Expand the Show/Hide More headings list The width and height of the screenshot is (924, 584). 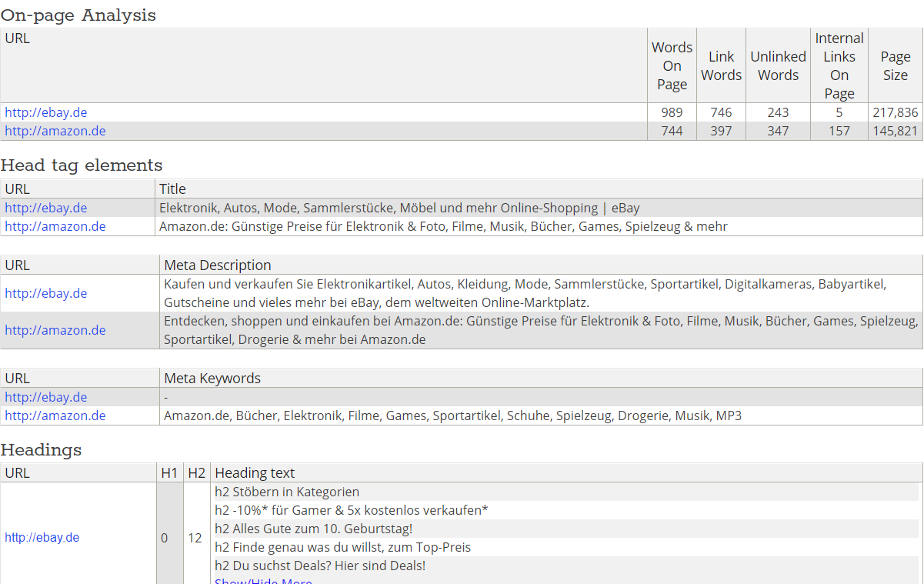tap(263, 581)
